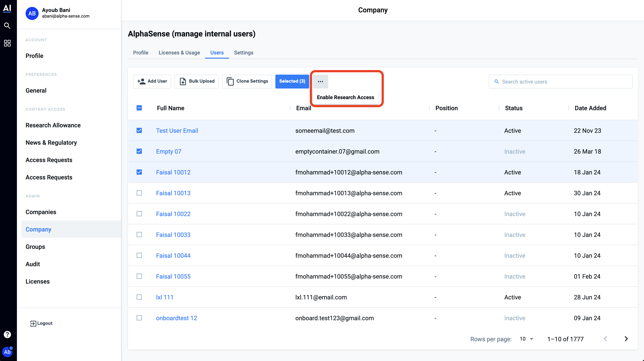The image size is (644, 361).
Task: Uncheck Faisal 10012 row checkbox
Action: tap(139, 172)
